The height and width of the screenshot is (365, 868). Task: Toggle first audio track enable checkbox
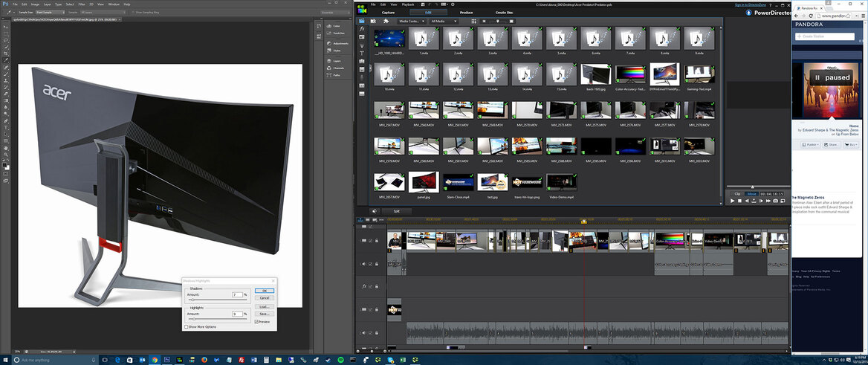click(370, 264)
